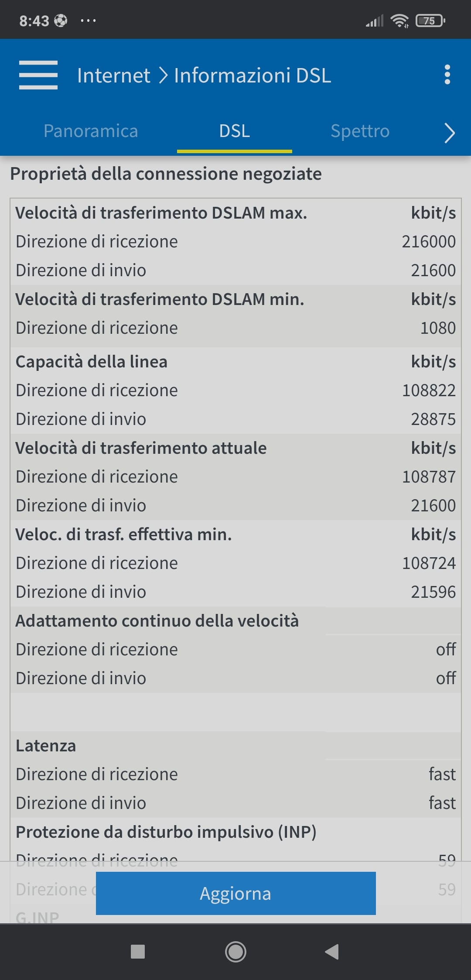
Task: Tap the Informazioni DSL page title
Action: [253, 75]
